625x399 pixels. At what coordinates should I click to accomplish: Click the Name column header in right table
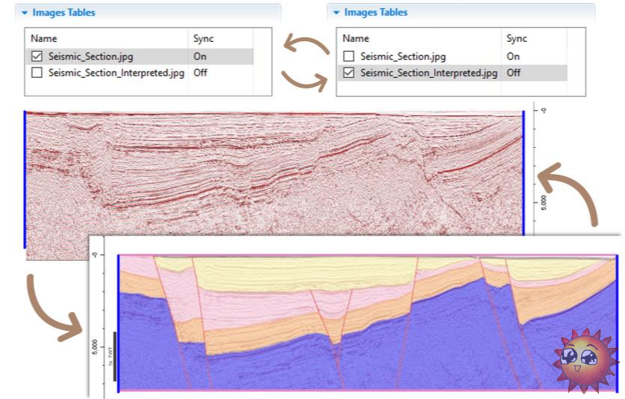pyautogui.click(x=356, y=39)
